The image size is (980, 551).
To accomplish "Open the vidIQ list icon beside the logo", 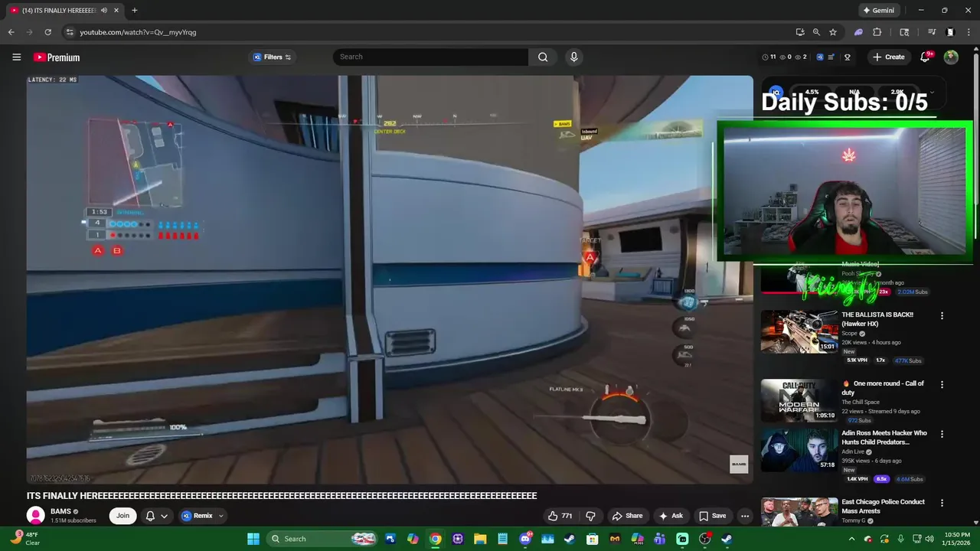I will pyautogui.click(x=831, y=57).
